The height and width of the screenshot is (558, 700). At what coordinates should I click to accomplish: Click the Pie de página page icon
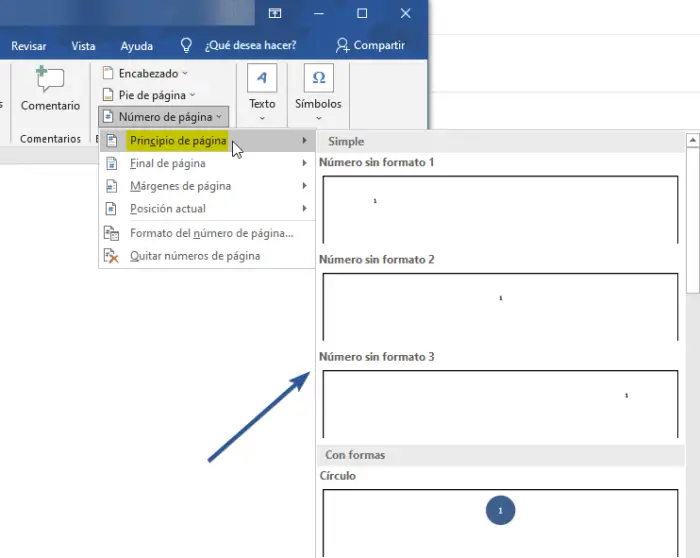(x=108, y=95)
